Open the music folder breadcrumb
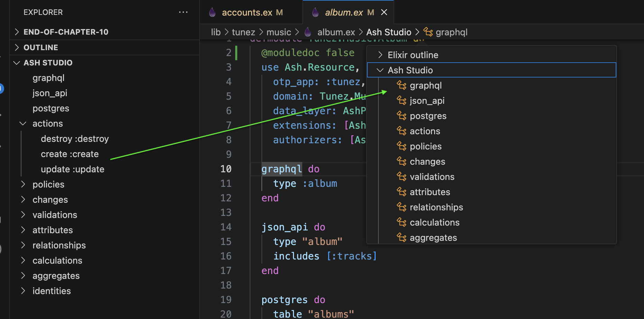This screenshot has width=644, height=319. click(278, 32)
